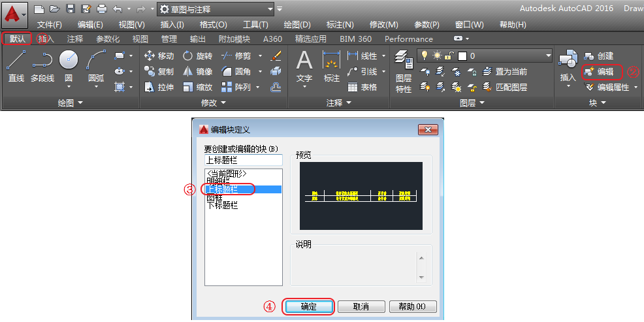
Task: Open the 格式(O) menu
Action: click(x=213, y=25)
